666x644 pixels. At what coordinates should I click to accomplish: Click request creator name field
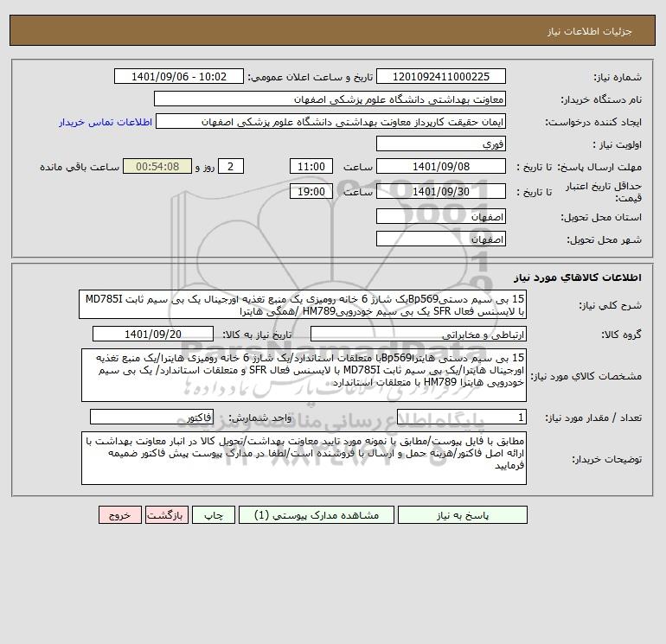[x=331, y=121]
